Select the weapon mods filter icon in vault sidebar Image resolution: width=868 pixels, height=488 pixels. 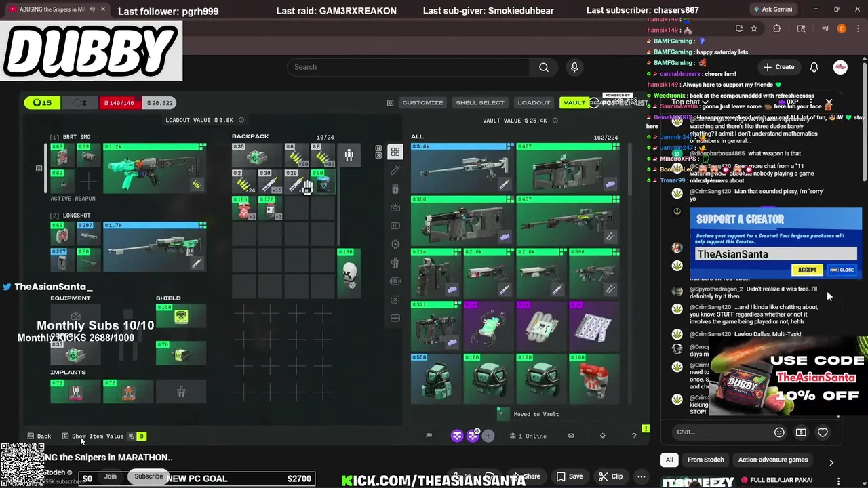pyautogui.click(x=395, y=171)
